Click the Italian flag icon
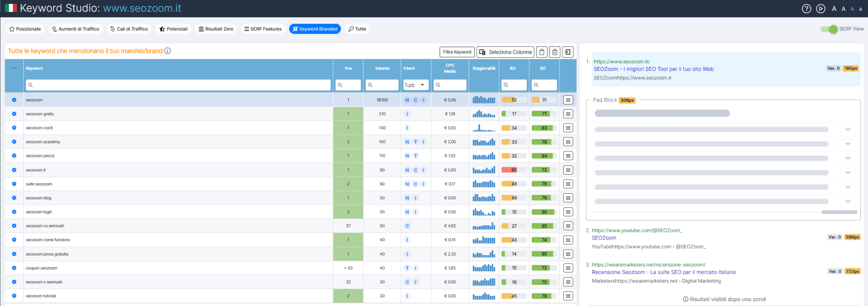 point(11,8)
